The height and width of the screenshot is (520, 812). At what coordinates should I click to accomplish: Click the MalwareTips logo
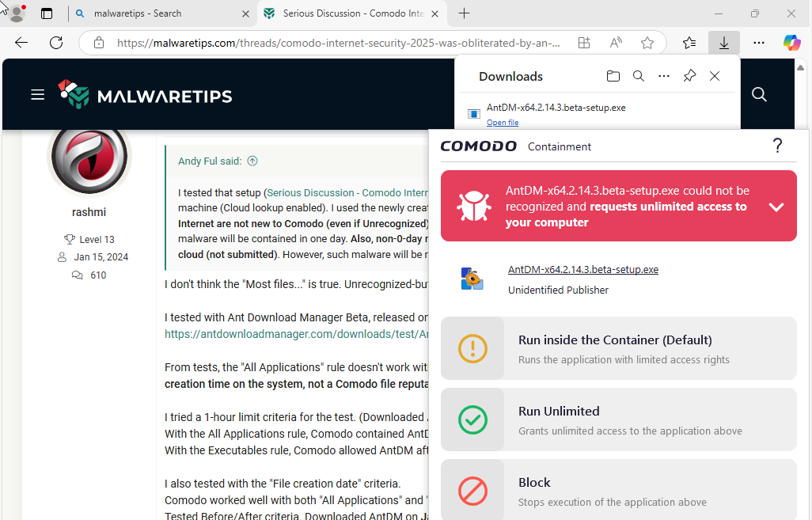145,95
